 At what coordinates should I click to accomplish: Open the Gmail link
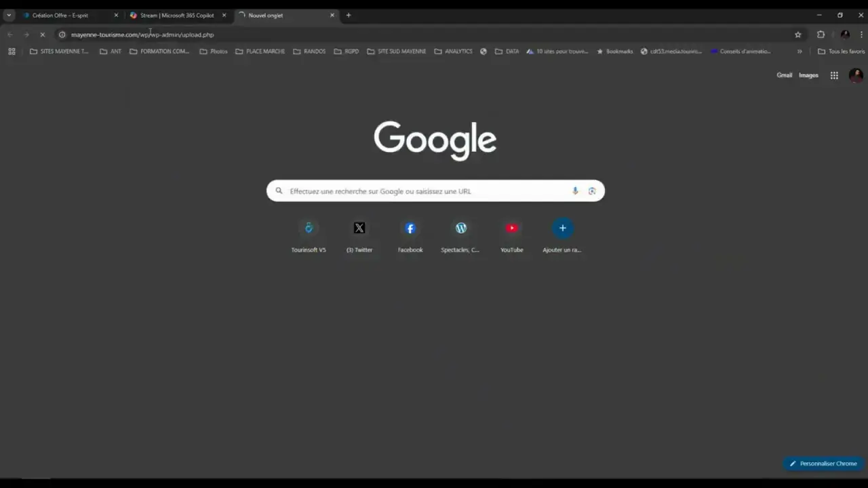(784, 75)
